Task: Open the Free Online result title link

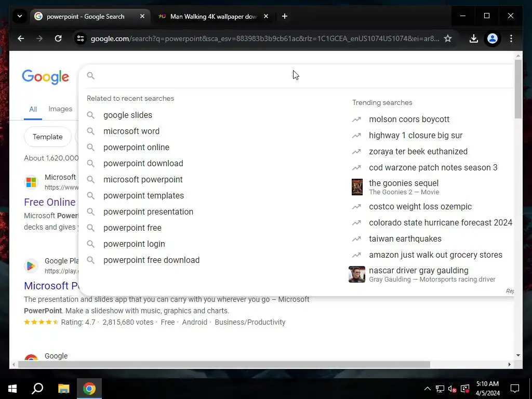Action: pyautogui.click(x=50, y=202)
